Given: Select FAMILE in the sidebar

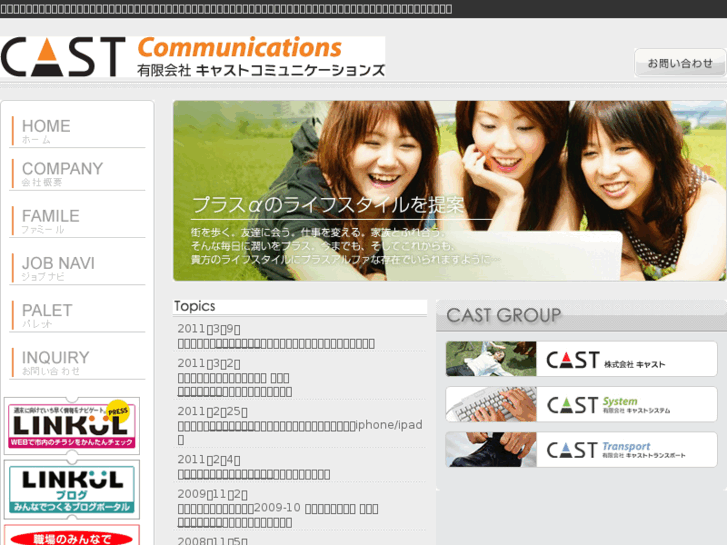Looking at the screenshot, I should point(77,220).
